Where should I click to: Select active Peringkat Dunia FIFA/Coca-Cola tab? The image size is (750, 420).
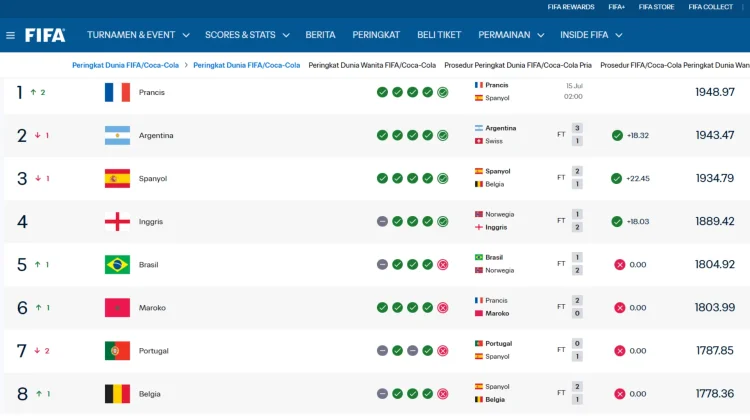tap(247, 65)
